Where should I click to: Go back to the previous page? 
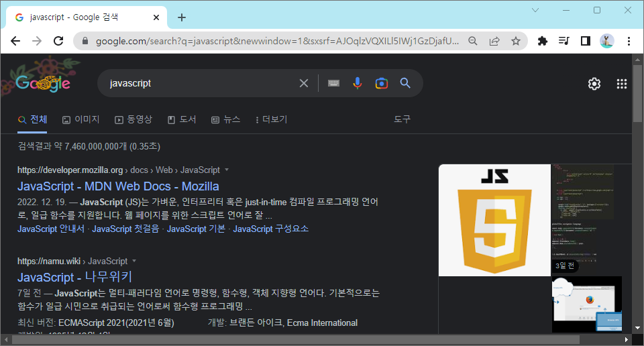pos(15,41)
